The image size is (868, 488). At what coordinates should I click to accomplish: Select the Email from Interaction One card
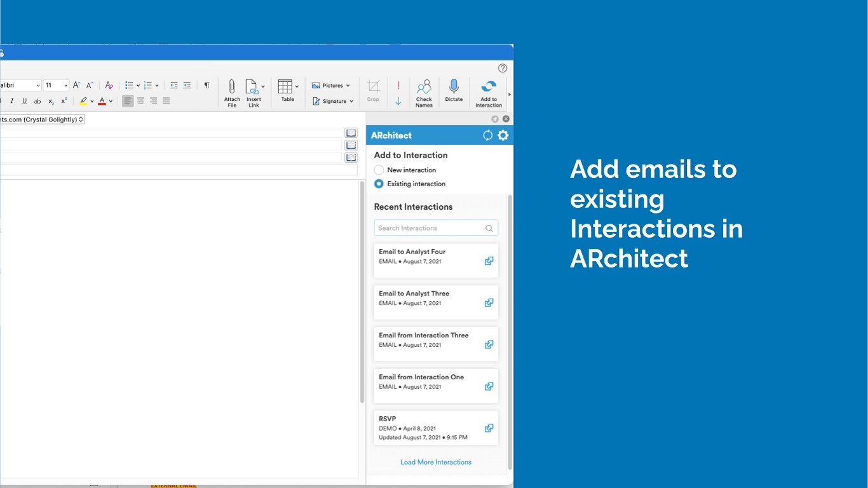tap(436, 386)
